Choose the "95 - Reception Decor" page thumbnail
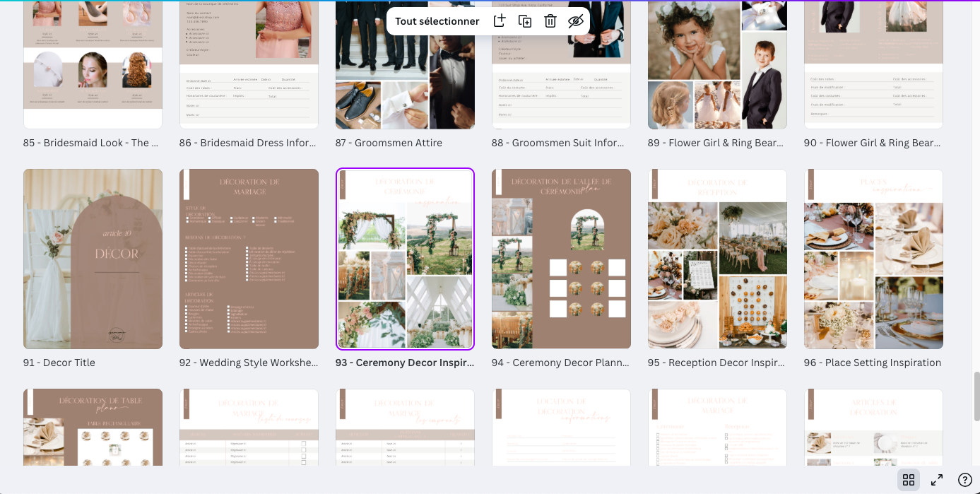This screenshot has height=494, width=980. point(717,259)
